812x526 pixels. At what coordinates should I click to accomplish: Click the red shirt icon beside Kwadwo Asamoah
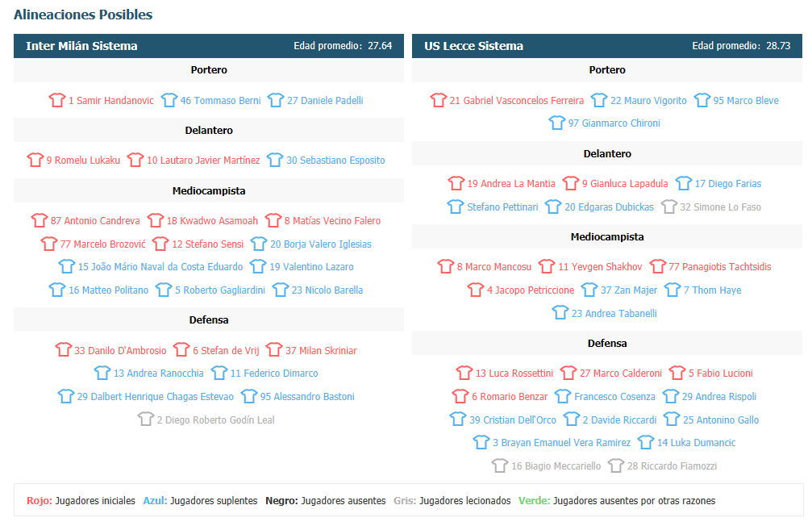tap(156, 220)
